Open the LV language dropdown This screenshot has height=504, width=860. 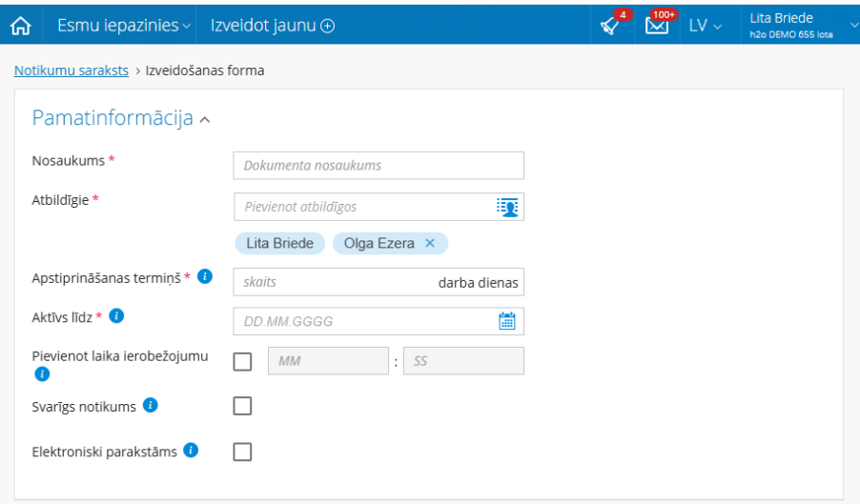(705, 26)
